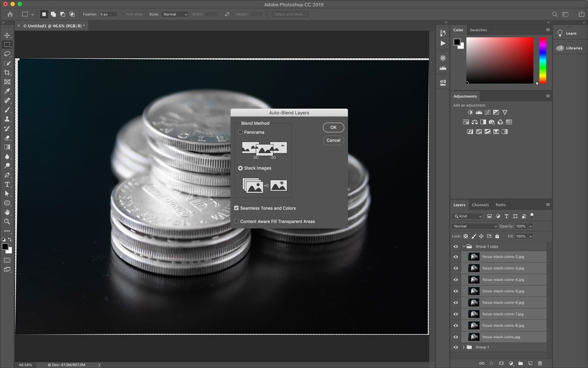
Task: Select the Move tool
Action: click(7, 35)
